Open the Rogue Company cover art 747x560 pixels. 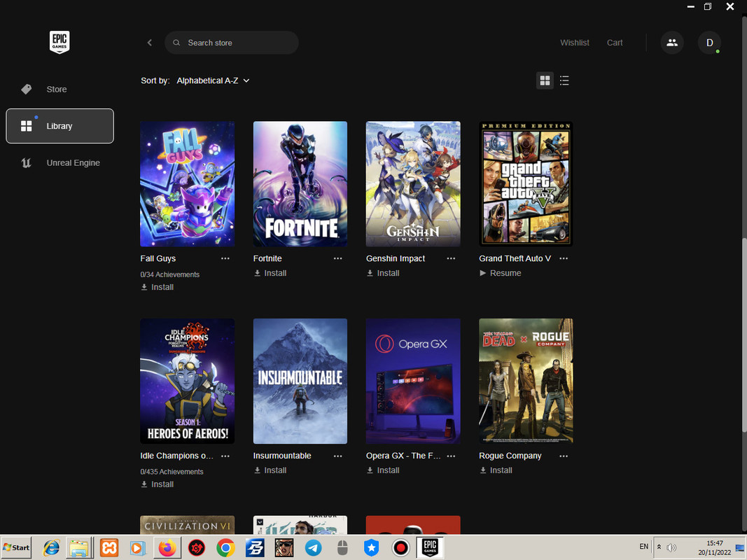[526, 381]
